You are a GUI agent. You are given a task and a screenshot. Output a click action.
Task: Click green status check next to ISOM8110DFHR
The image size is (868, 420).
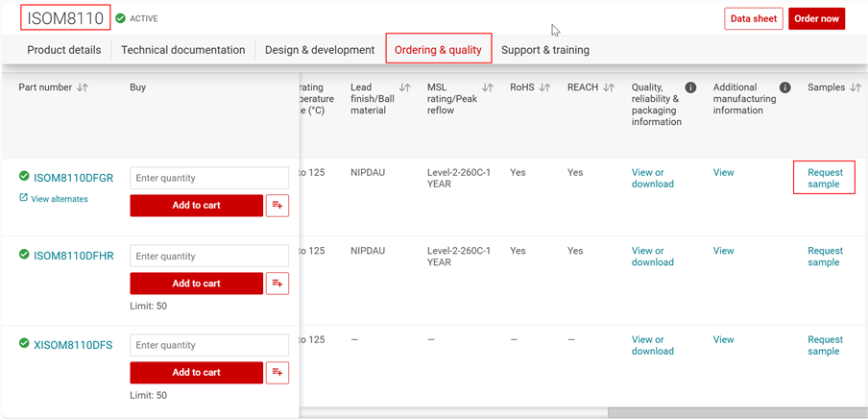pyautogui.click(x=24, y=255)
